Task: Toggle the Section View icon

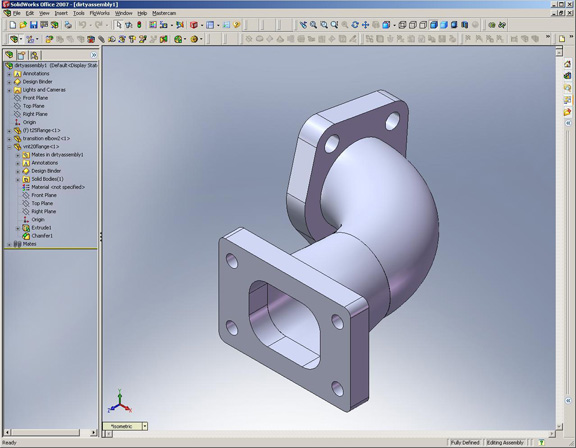Action: [x=465, y=25]
